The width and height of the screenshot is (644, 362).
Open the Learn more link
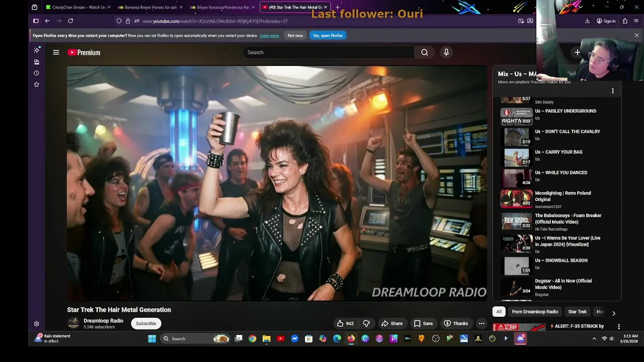269,36
